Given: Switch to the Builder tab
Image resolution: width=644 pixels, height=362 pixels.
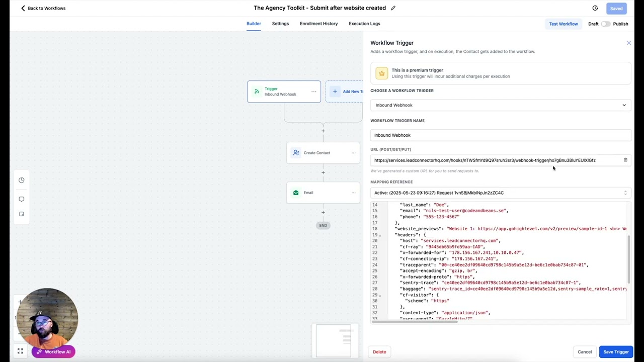Looking at the screenshot, I should click(x=254, y=24).
